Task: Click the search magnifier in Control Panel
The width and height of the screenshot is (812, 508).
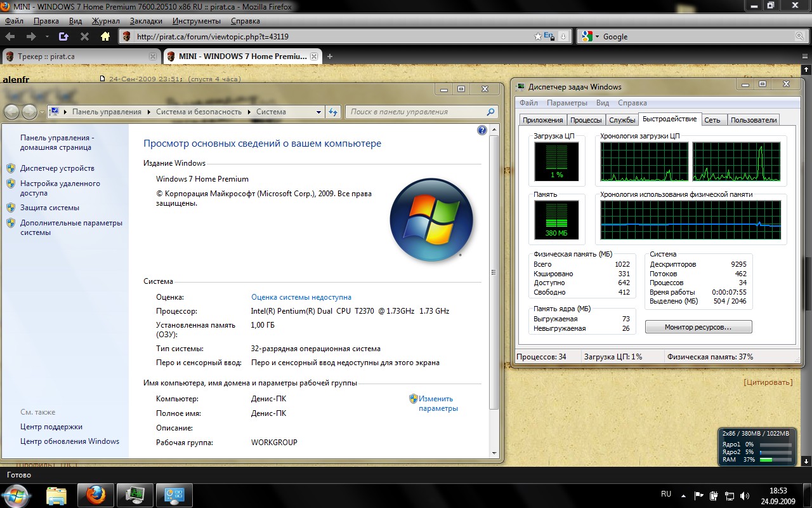Action: click(x=490, y=112)
